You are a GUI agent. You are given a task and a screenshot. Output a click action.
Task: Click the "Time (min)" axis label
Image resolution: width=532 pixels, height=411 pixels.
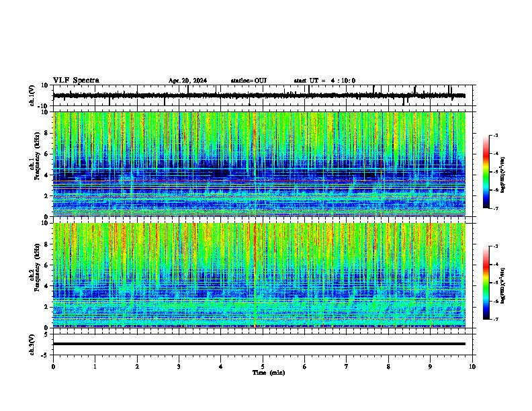(269, 373)
